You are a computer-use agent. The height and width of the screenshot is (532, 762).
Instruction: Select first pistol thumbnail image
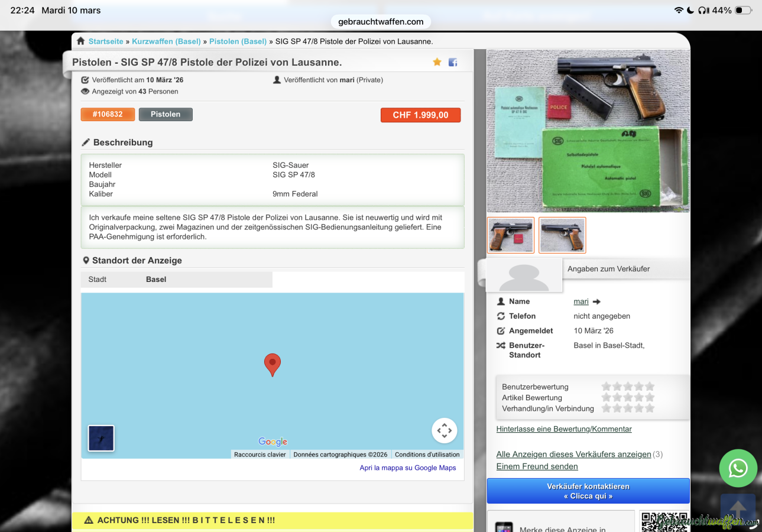pos(510,235)
